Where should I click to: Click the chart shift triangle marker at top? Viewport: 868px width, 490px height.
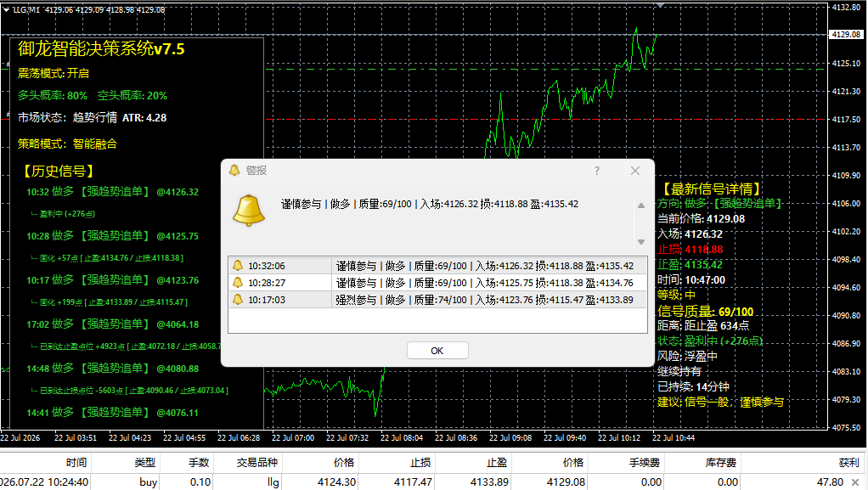(660, 5)
